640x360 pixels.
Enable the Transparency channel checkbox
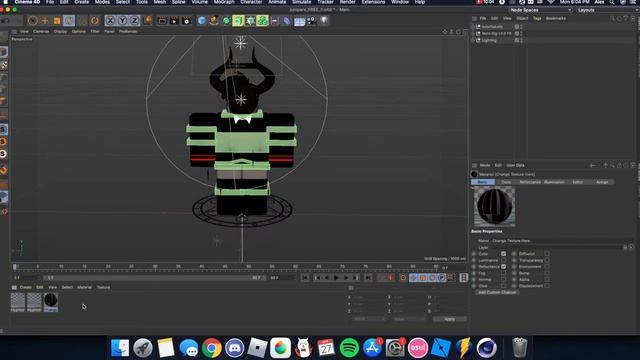pyautogui.click(x=547, y=260)
